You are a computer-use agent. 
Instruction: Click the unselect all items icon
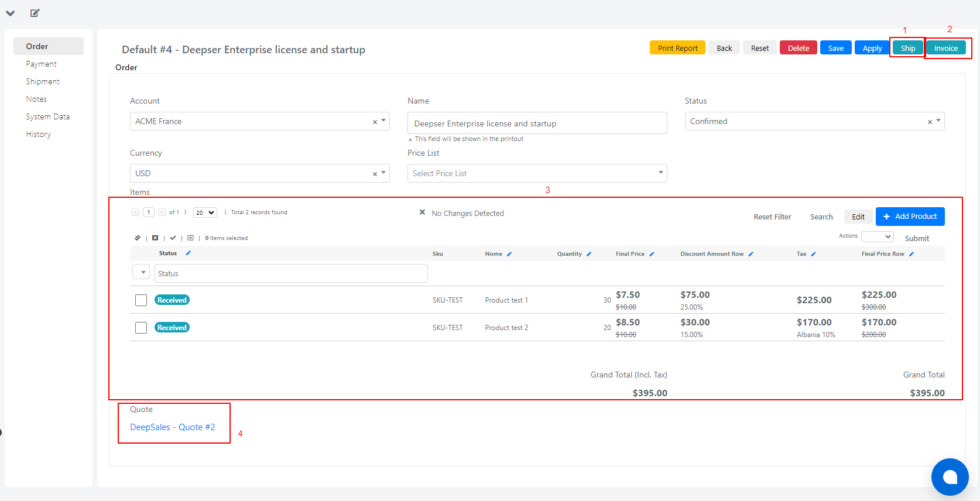tap(155, 238)
